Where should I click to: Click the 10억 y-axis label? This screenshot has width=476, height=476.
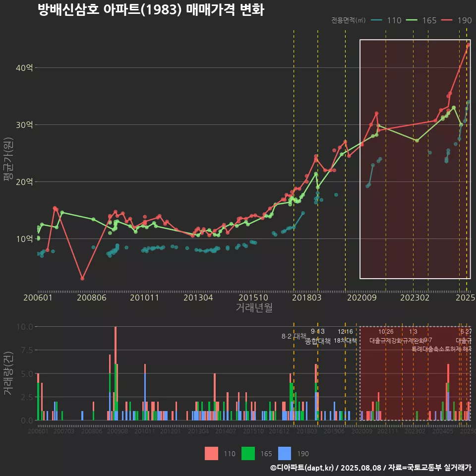[24, 239]
